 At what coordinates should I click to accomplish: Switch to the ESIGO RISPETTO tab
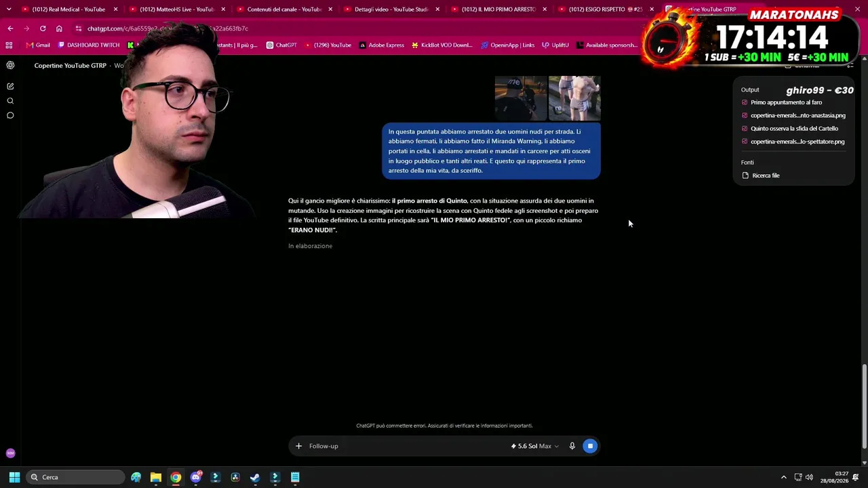click(605, 9)
